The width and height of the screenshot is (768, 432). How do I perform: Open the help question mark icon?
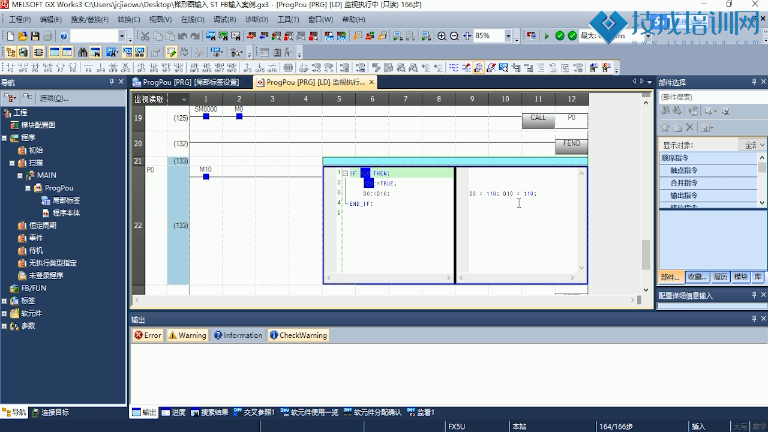64,36
